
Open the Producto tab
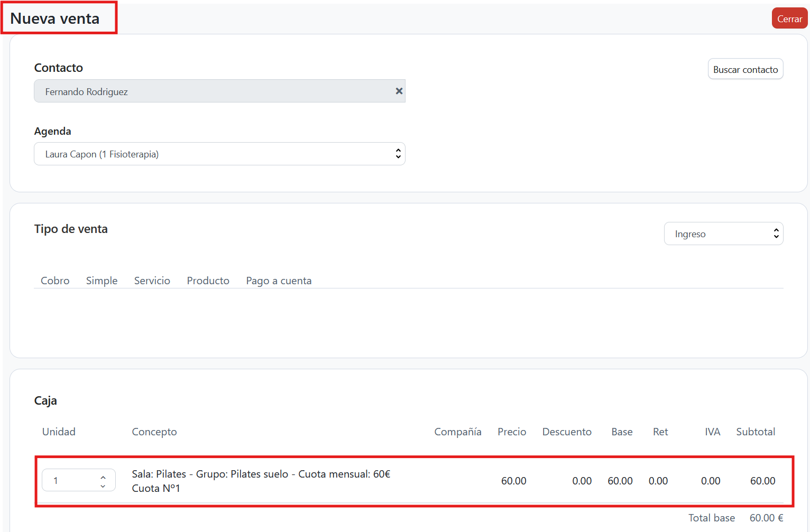point(208,281)
